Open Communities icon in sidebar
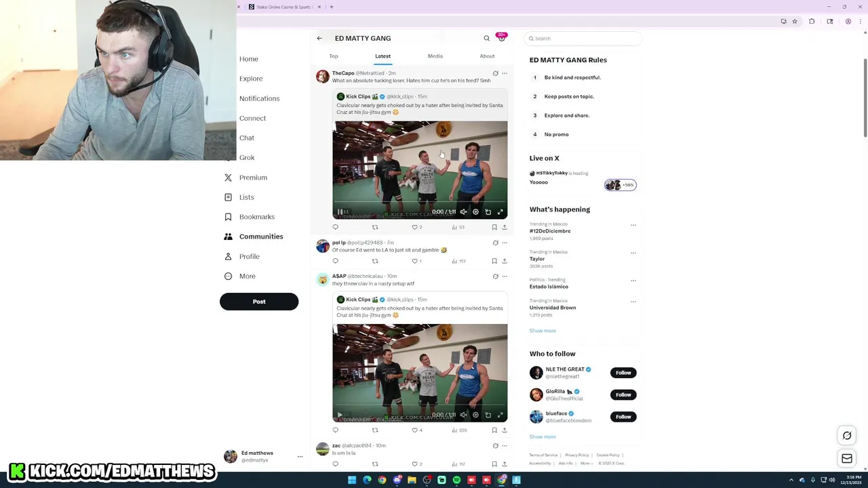The height and width of the screenshot is (488, 868). 228,237
